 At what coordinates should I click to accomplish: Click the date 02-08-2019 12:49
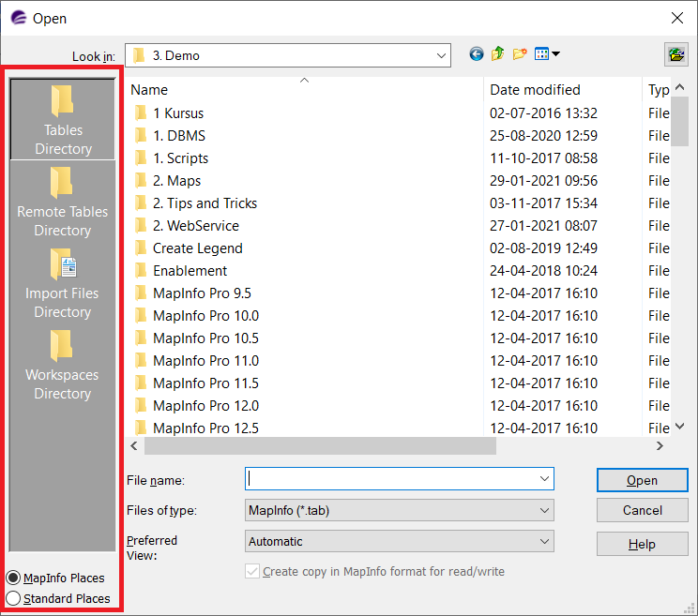coord(543,248)
